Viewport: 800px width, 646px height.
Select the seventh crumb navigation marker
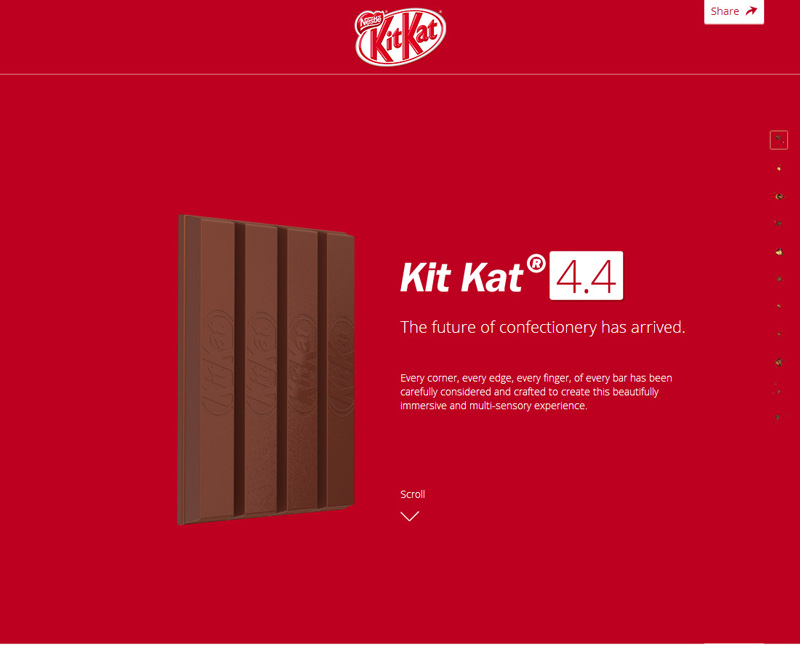click(x=779, y=306)
